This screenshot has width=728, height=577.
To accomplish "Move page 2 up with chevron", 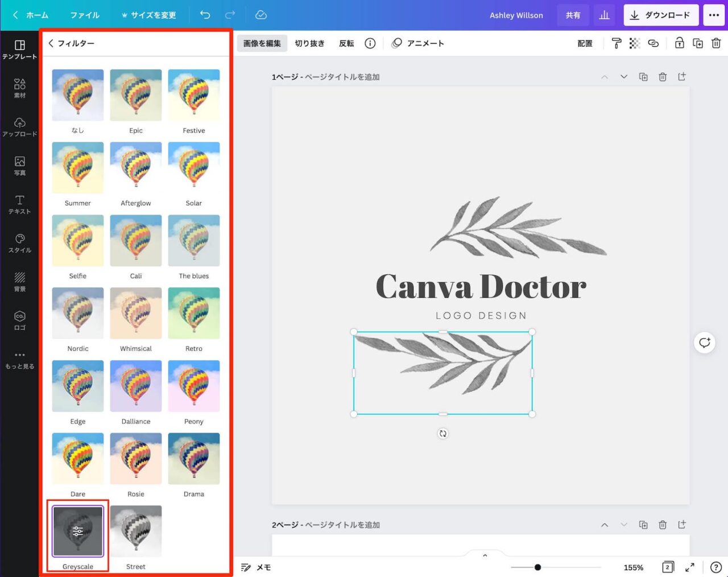I will 605,525.
